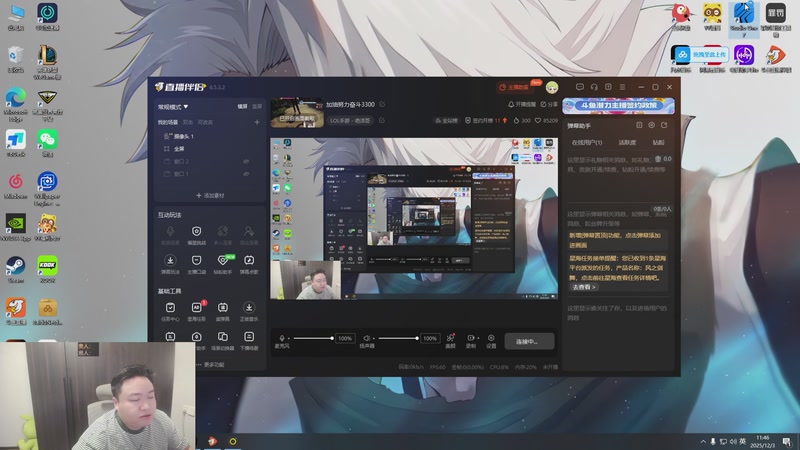Select the 全屏 source row
Viewport: 800px width, 450px height.
(209, 149)
